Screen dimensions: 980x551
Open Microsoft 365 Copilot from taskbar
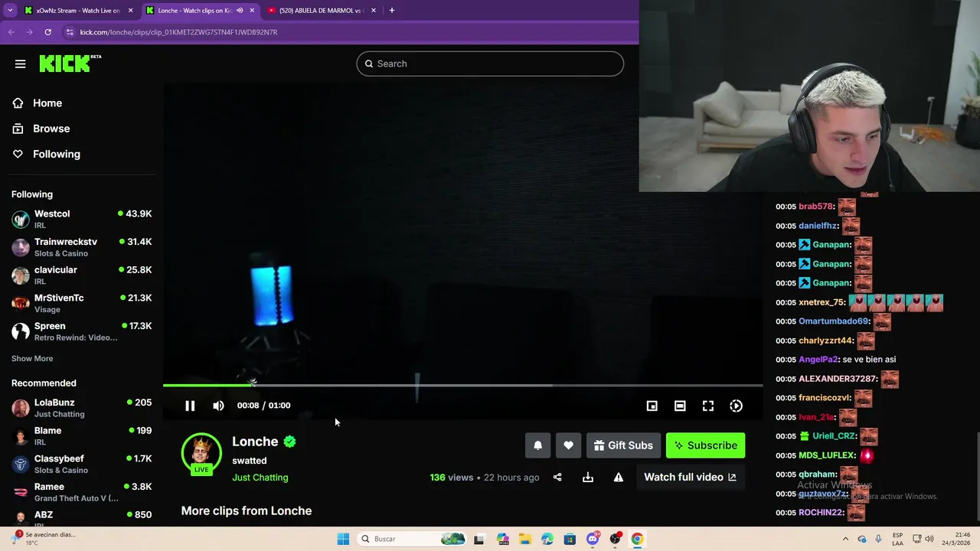tap(502, 539)
